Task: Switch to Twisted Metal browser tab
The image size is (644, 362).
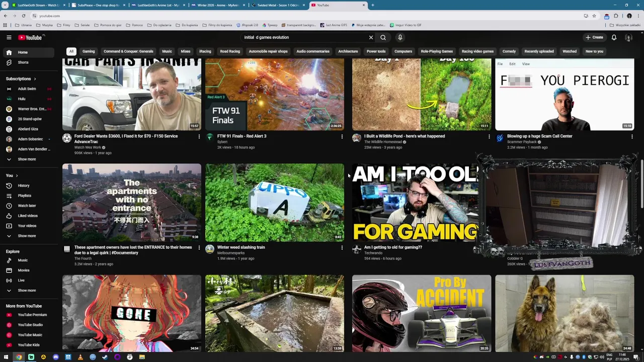Action: tap(278, 5)
